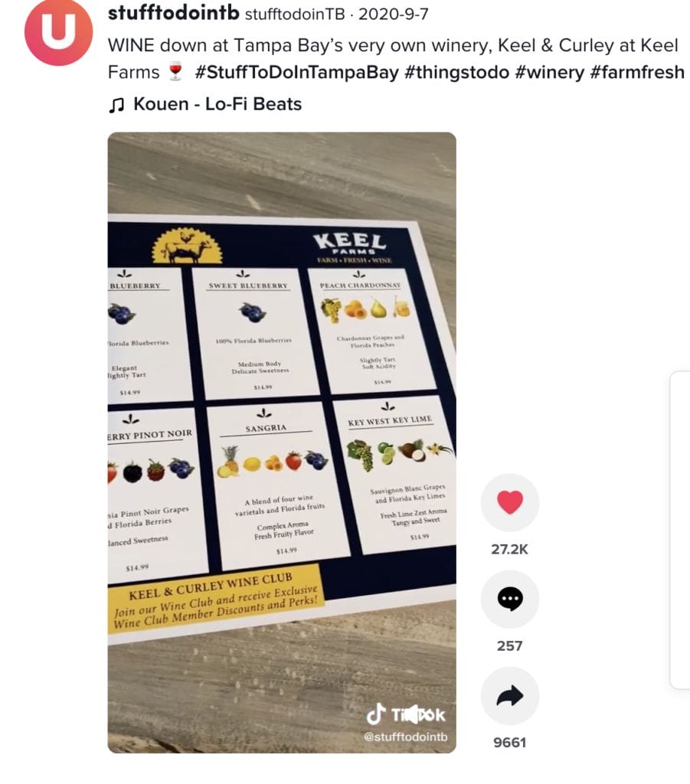Click the 257 comments count
The width and height of the screenshot is (690, 784).
point(509,646)
